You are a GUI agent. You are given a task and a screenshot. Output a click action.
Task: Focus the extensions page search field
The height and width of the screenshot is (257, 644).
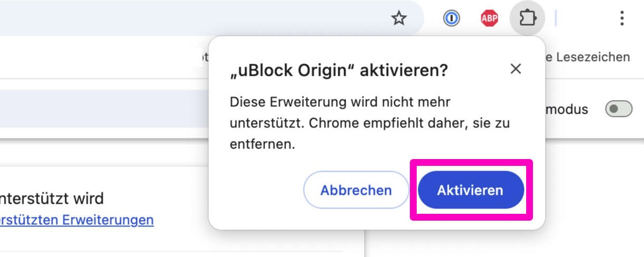(105, 108)
